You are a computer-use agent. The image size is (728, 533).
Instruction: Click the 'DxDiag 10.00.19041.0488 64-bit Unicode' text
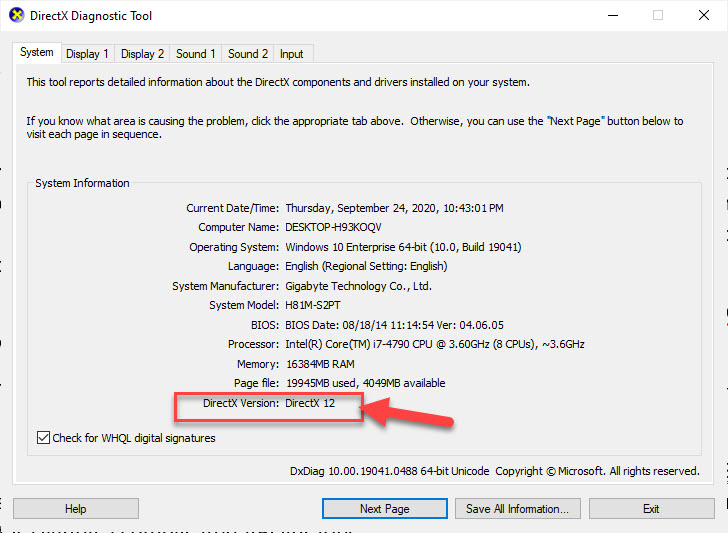point(390,471)
